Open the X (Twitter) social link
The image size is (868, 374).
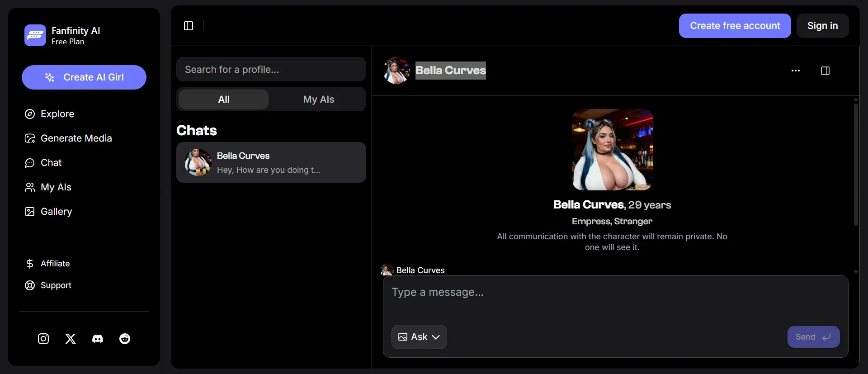(71, 339)
